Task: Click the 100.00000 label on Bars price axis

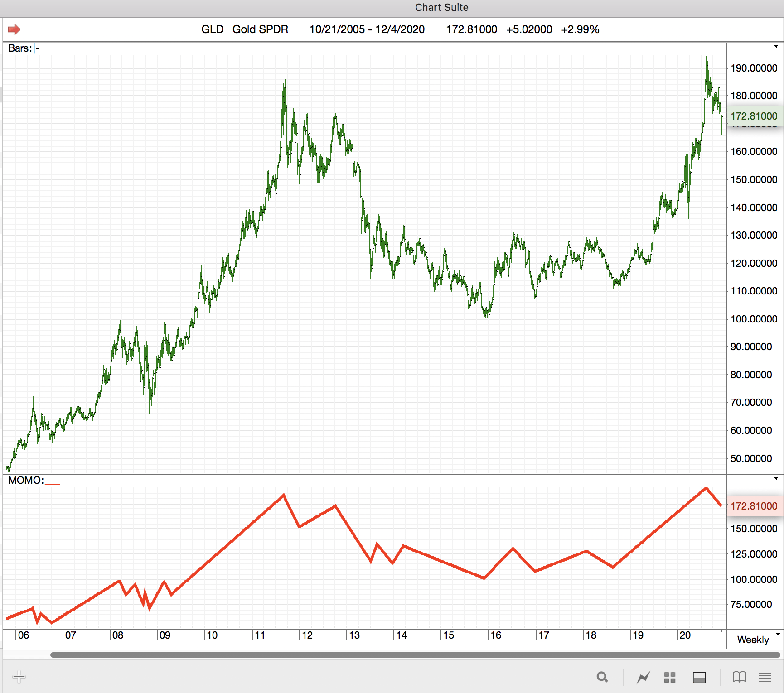Action: tap(754, 319)
